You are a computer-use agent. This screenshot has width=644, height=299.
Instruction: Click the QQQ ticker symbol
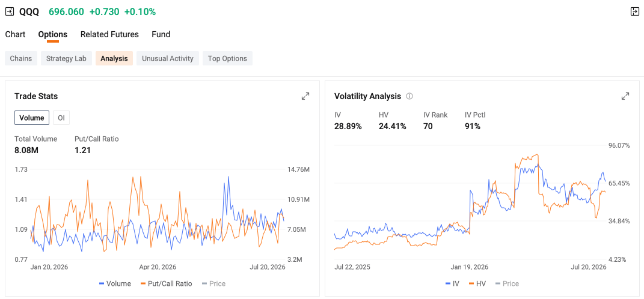tap(29, 12)
